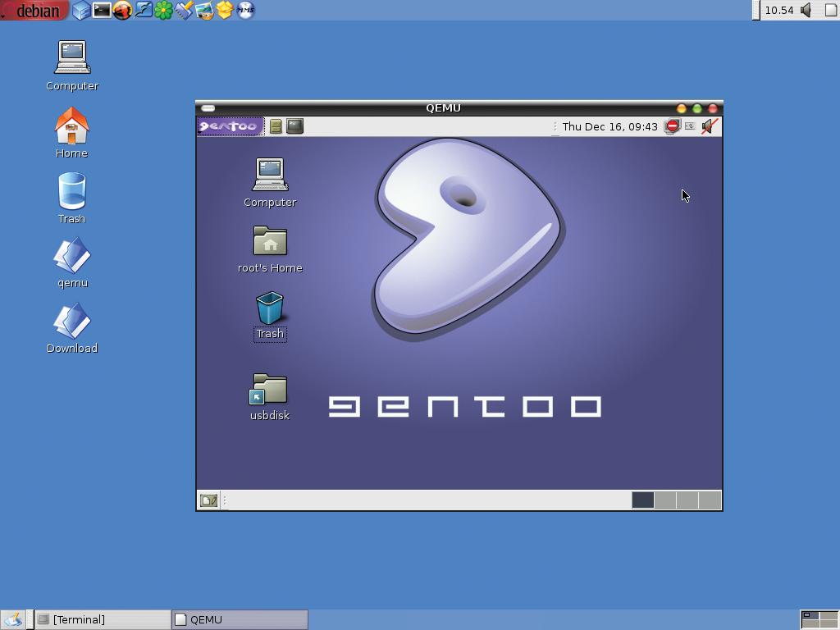Start the OpenOffice Writer launcher
The image size is (840, 630).
coord(143,10)
